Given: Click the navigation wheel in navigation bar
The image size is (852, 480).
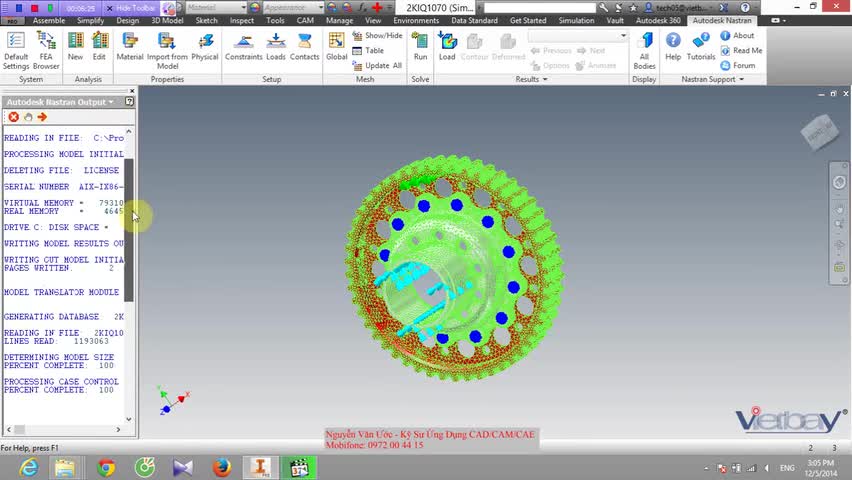Looking at the screenshot, I should tap(839, 183).
